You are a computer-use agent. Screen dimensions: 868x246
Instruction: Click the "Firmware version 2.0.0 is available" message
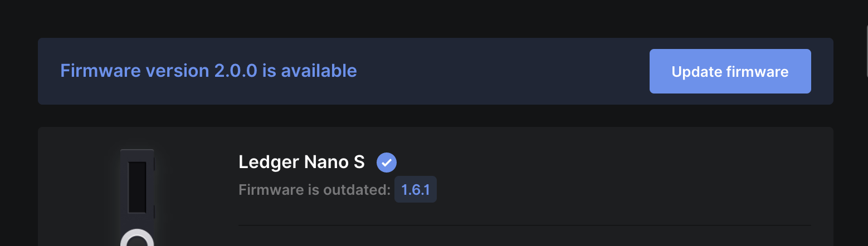tap(208, 71)
